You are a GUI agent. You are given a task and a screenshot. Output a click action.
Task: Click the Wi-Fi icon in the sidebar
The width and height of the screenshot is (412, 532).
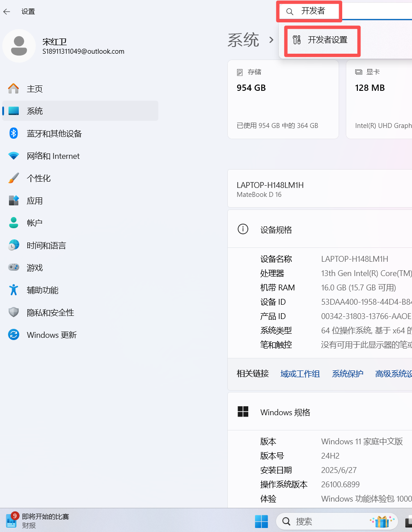(x=13, y=156)
